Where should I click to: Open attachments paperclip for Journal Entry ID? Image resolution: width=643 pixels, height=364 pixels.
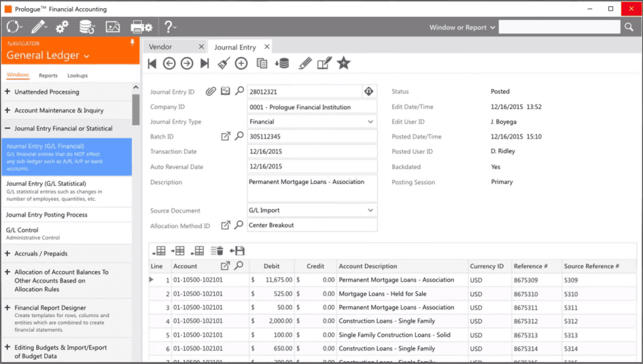(211, 91)
